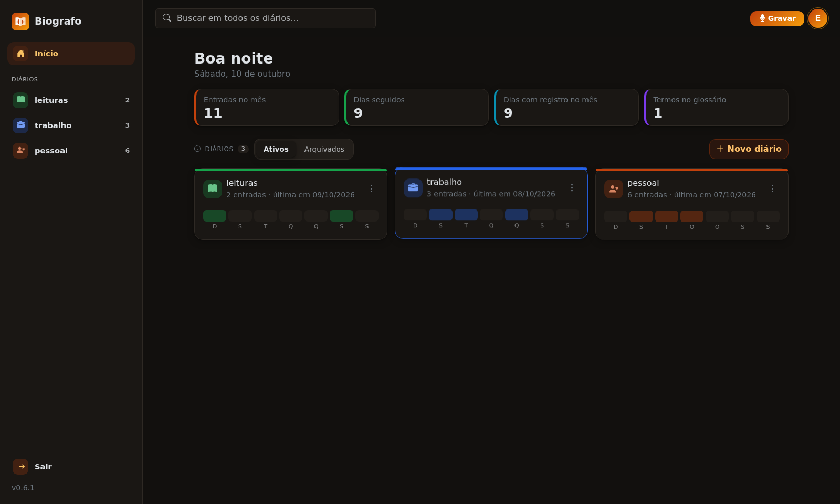Focus the search all diaries field

tap(265, 18)
